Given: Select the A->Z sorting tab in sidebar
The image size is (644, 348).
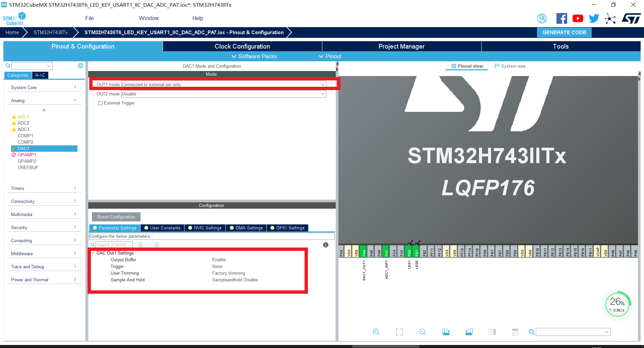Looking at the screenshot, I should [40, 75].
